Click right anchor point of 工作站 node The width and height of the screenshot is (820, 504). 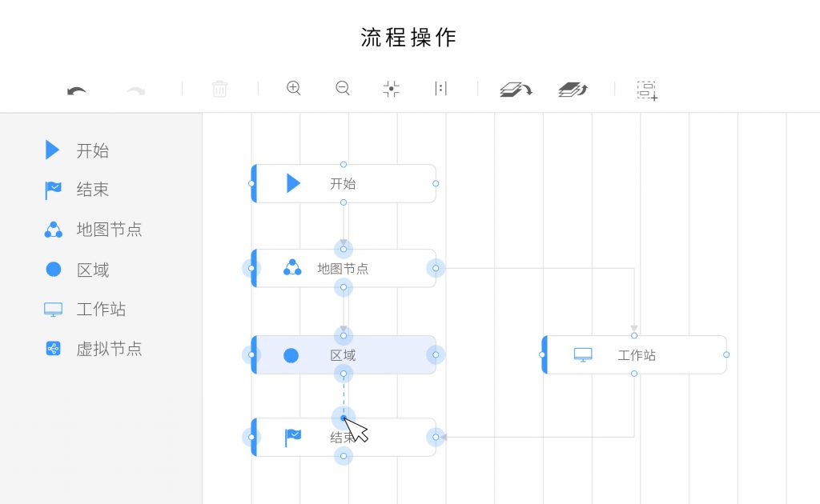point(726,354)
